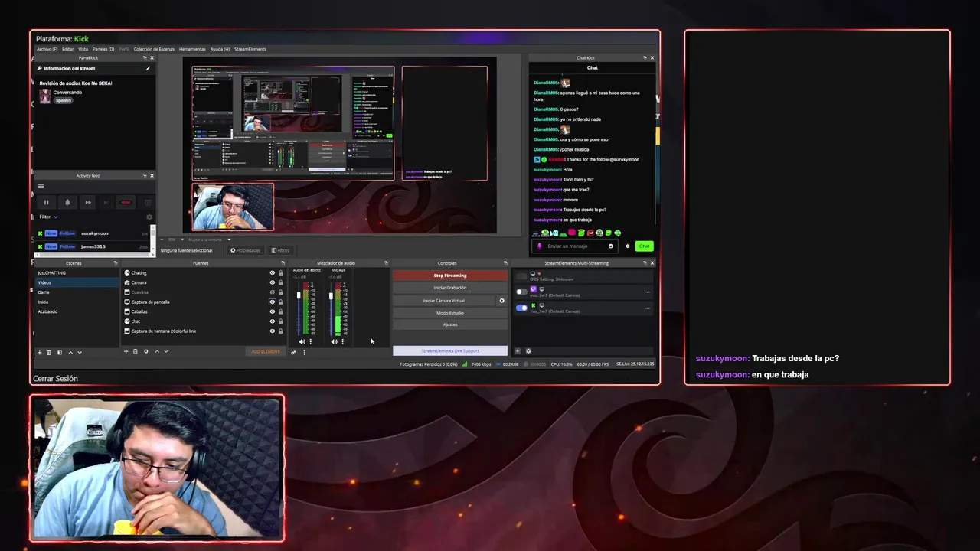Enable the Twitch multi-streaming toggle
The image size is (980, 551).
click(521, 292)
